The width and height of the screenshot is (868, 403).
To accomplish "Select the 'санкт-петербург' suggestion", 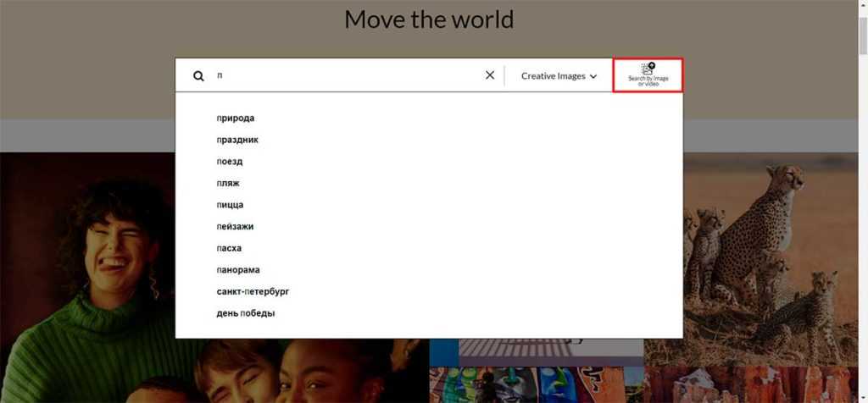I will coord(253,292).
